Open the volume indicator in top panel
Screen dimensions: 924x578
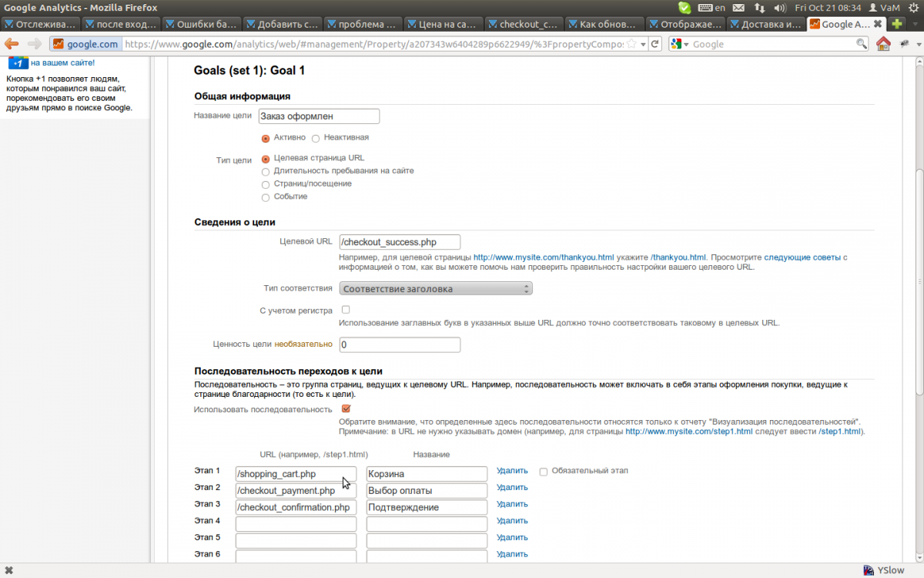pyautogui.click(x=781, y=7)
